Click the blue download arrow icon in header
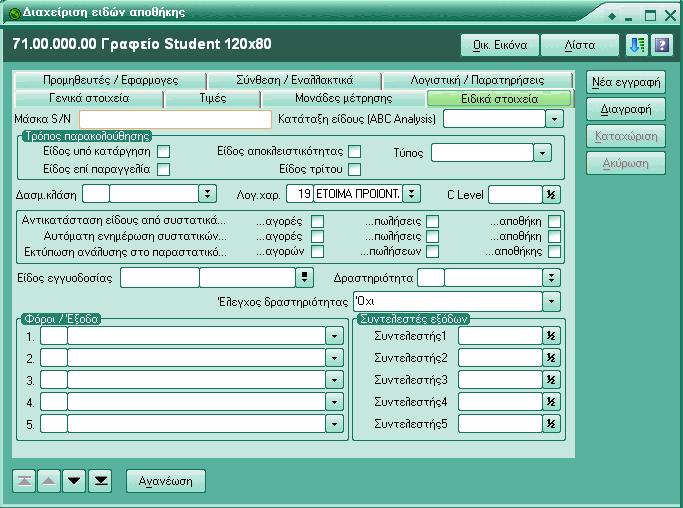Screen dimensions: 683x508 636,45
